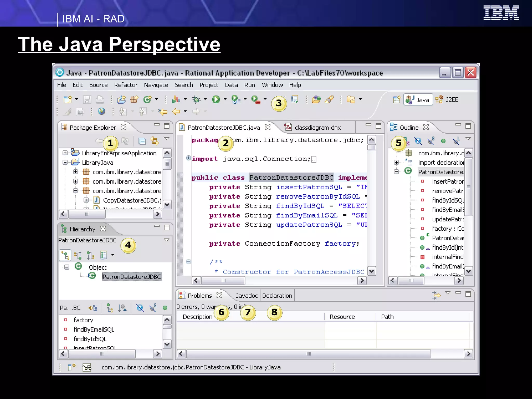Click the Back navigation arrow icon
The height and width of the screenshot is (399, 532).
[x=176, y=112]
